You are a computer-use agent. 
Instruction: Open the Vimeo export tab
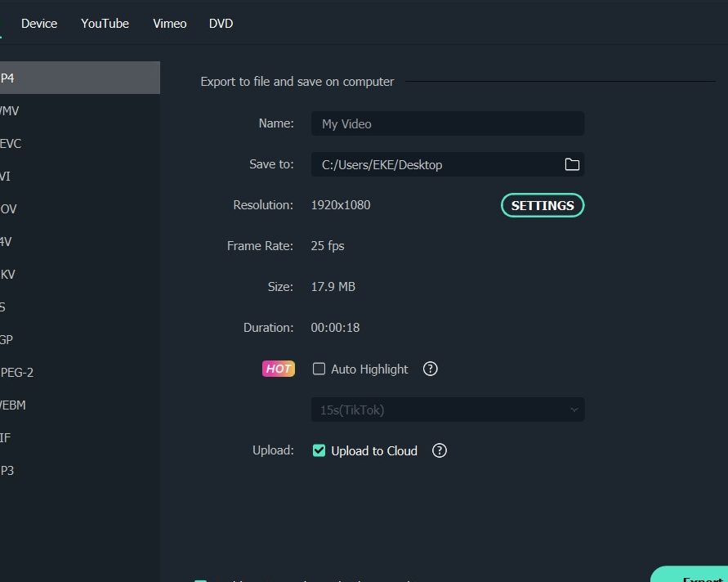coord(169,24)
